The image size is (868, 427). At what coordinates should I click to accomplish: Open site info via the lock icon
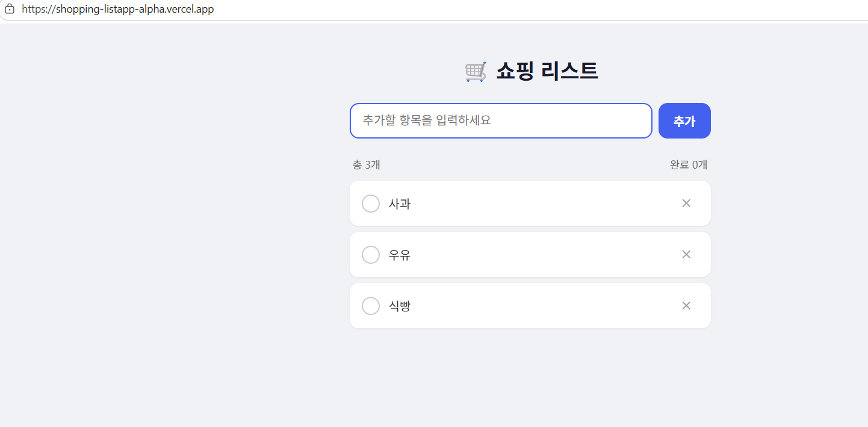pyautogui.click(x=10, y=10)
